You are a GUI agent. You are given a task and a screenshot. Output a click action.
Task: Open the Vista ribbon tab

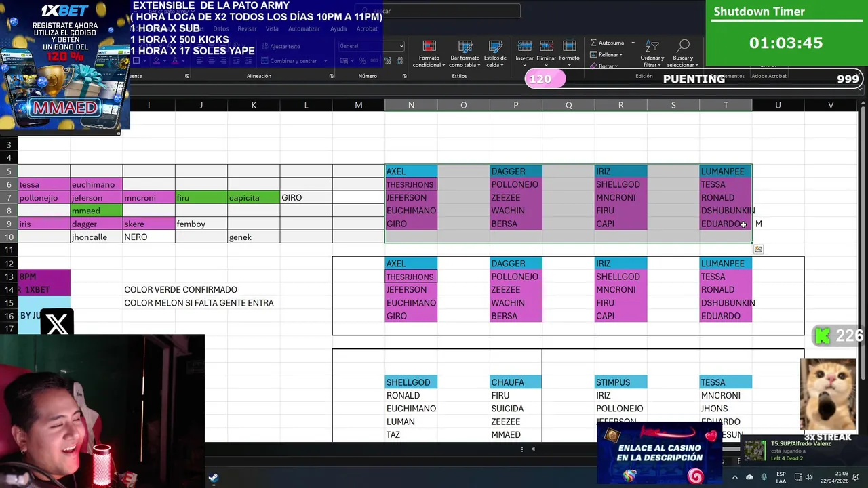pyautogui.click(x=272, y=28)
